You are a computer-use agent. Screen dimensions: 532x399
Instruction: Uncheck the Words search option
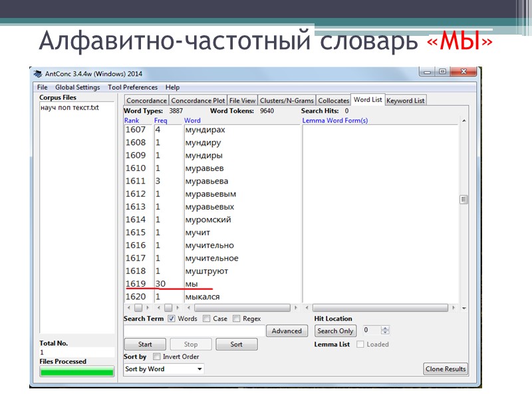click(x=171, y=319)
